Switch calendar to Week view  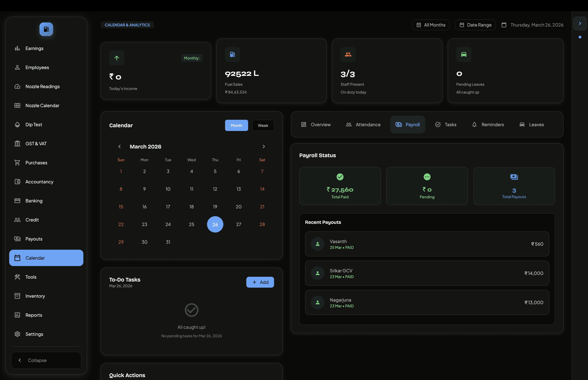coord(263,125)
